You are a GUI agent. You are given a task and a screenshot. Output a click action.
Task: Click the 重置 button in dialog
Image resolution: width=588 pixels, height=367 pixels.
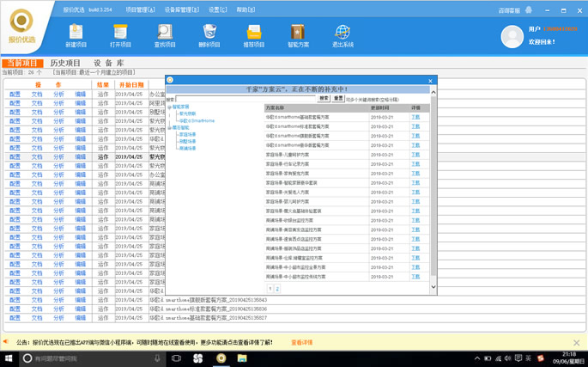tap(338, 99)
